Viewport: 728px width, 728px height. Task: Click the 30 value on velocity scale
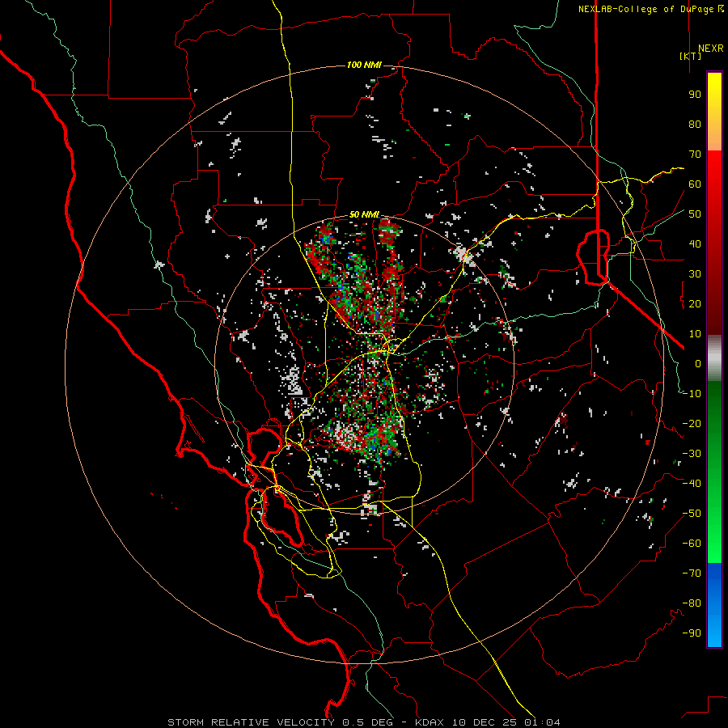(x=695, y=274)
